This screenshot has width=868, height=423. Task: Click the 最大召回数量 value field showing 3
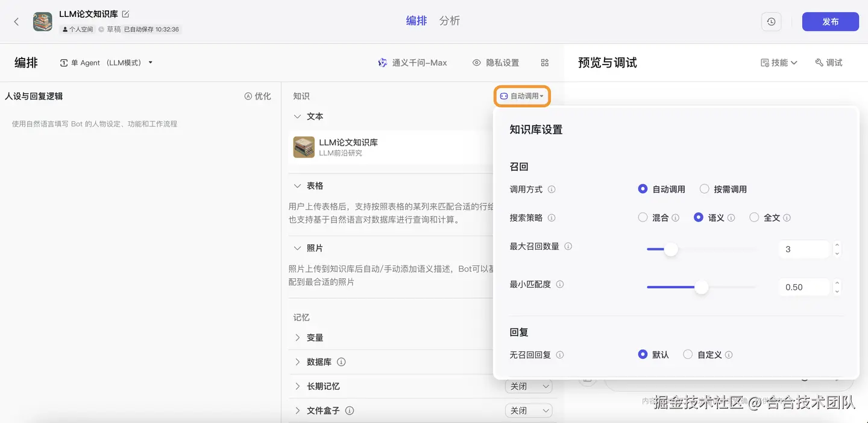click(804, 249)
